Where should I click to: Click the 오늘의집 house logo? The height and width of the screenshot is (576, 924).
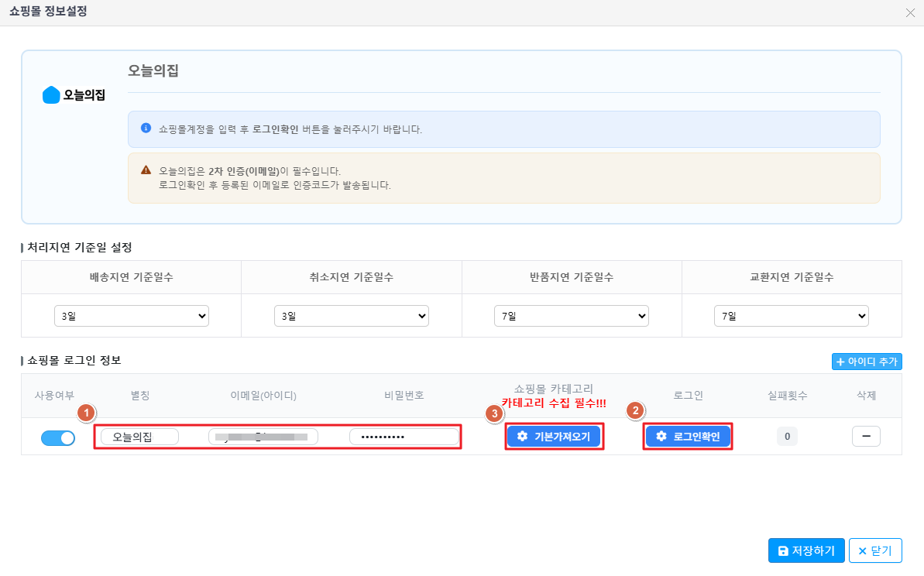[74, 94]
